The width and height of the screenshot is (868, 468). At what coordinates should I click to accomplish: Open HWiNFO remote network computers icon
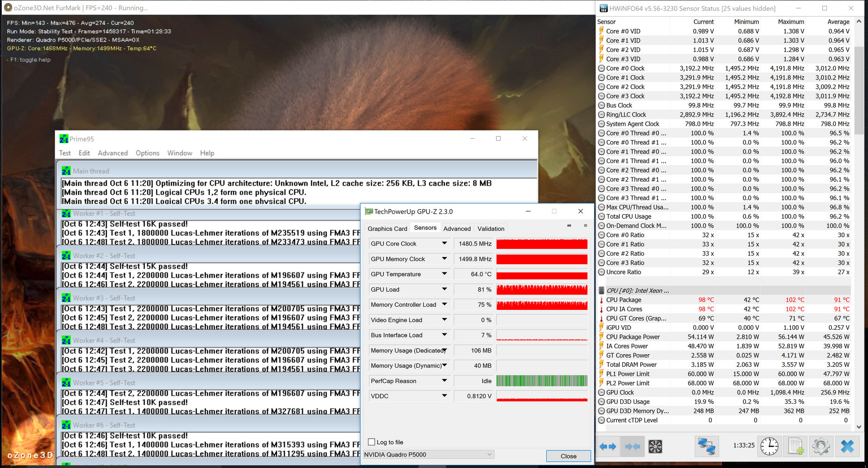coord(706,447)
